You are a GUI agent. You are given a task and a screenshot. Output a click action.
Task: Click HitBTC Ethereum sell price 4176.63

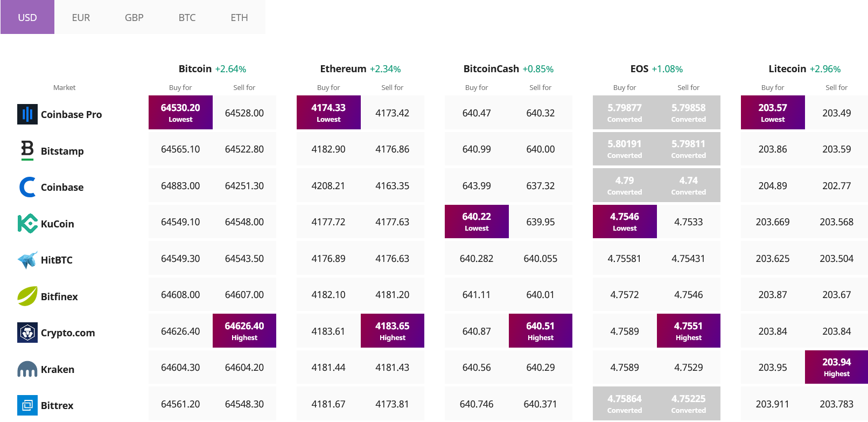[393, 259]
